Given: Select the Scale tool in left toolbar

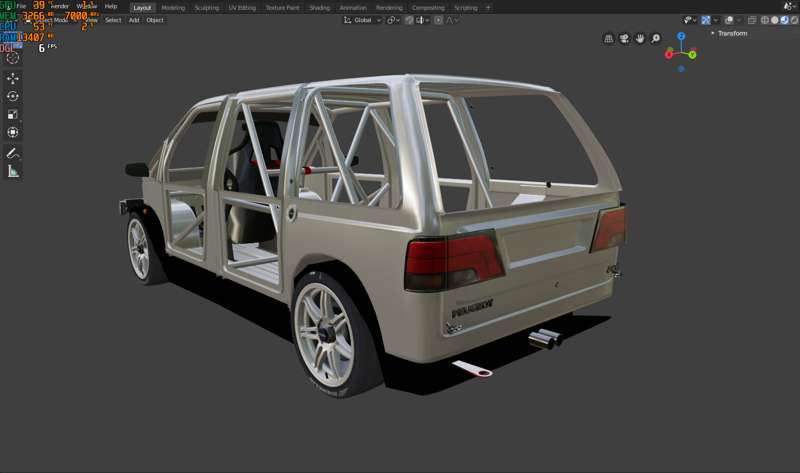Looking at the screenshot, I should (x=13, y=114).
